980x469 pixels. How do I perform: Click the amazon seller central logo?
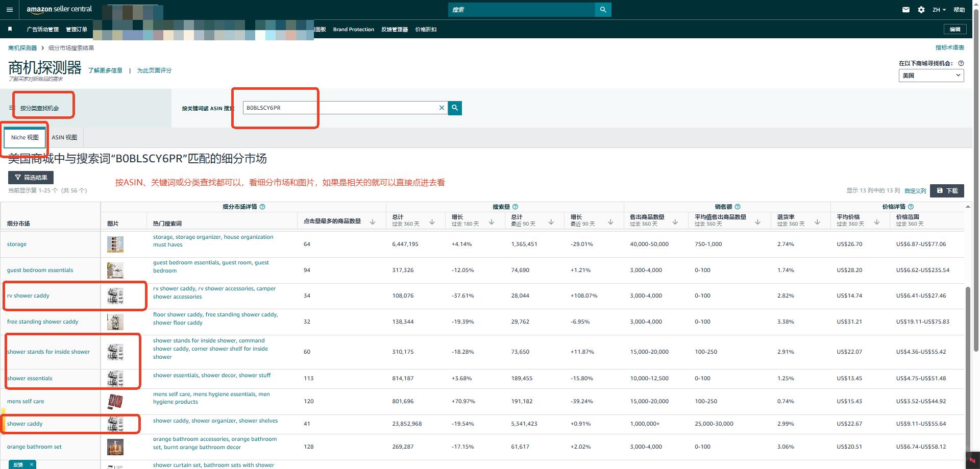click(59, 10)
